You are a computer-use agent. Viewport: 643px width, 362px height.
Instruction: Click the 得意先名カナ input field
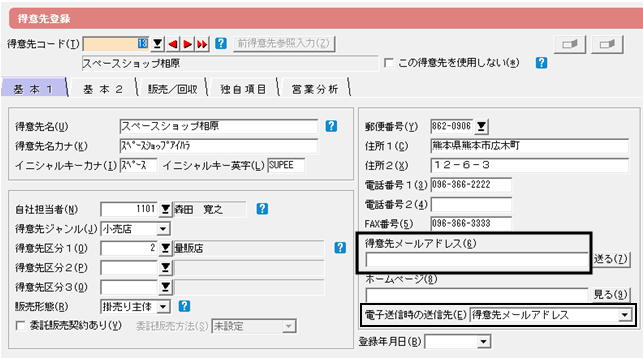point(219,146)
